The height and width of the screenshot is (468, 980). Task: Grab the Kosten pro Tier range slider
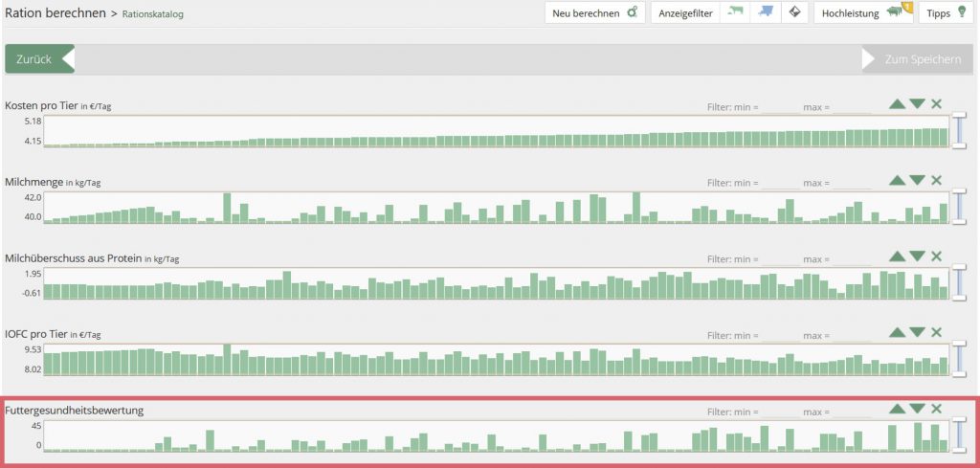click(x=959, y=130)
